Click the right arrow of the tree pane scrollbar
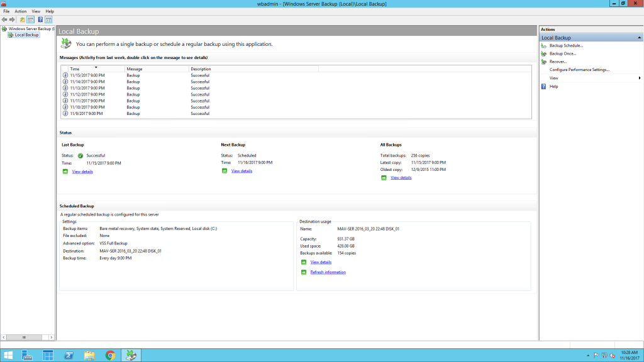Viewport: 644px width, 362px height. click(x=52, y=337)
